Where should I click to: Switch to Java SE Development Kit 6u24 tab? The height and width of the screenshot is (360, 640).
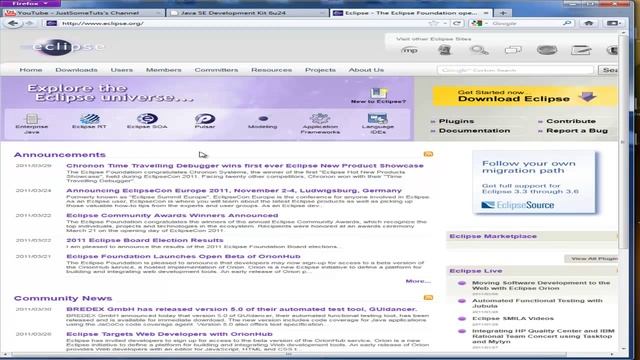click(248, 13)
